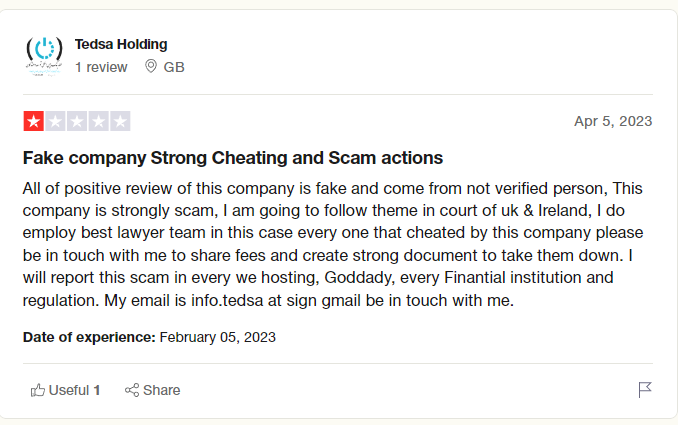This screenshot has width=678, height=425.
Task: Click the fourth grey rating star
Action: (99, 122)
